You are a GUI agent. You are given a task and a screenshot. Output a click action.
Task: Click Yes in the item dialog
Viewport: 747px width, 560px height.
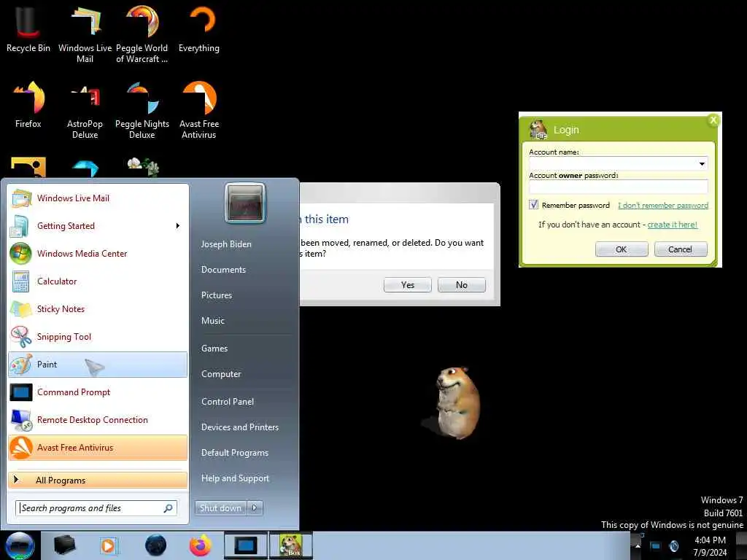click(x=407, y=285)
